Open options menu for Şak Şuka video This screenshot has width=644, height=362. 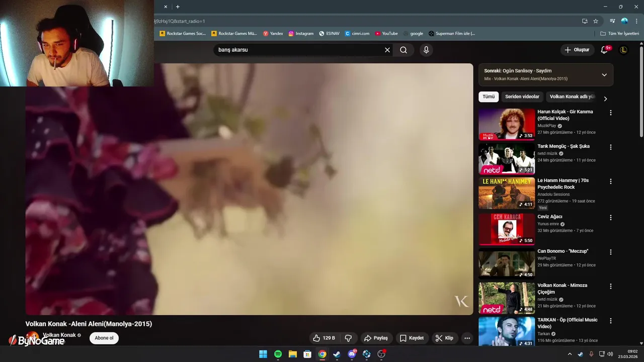(x=611, y=147)
